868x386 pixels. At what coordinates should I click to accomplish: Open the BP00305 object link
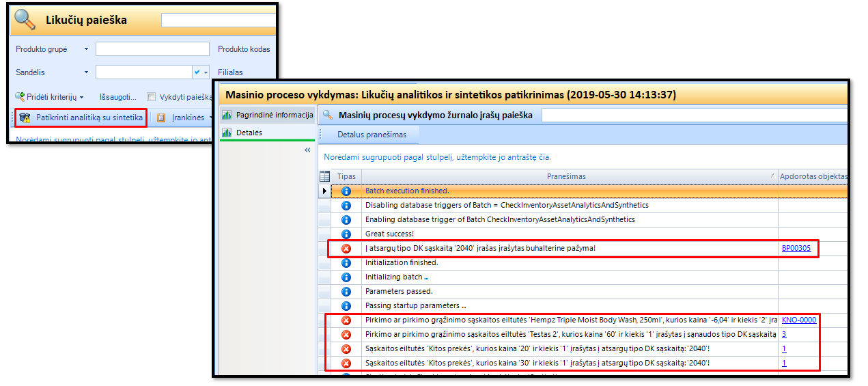pyautogui.click(x=796, y=248)
